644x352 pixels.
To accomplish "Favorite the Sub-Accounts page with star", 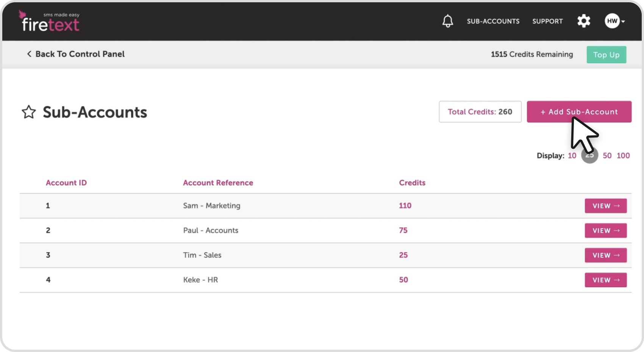I will [29, 112].
